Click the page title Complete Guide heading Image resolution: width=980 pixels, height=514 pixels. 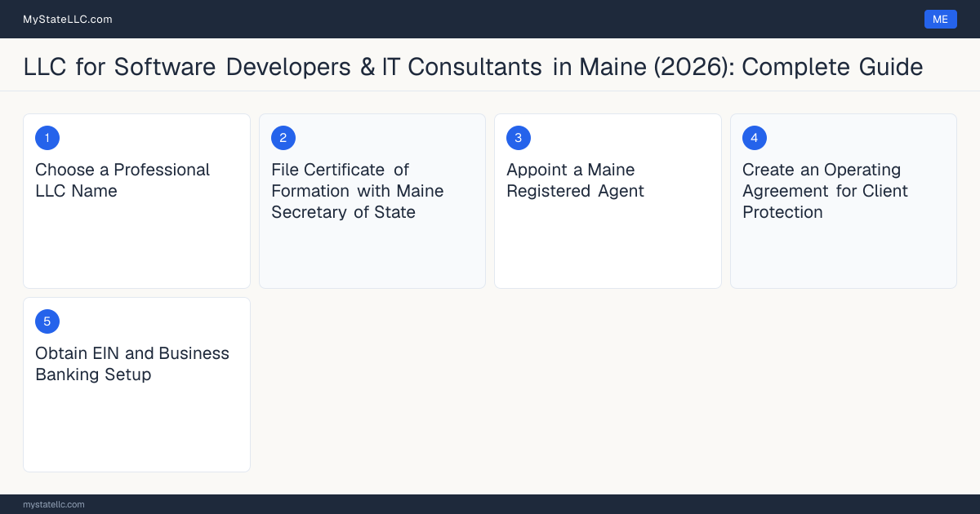pyautogui.click(x=474, y=66)
